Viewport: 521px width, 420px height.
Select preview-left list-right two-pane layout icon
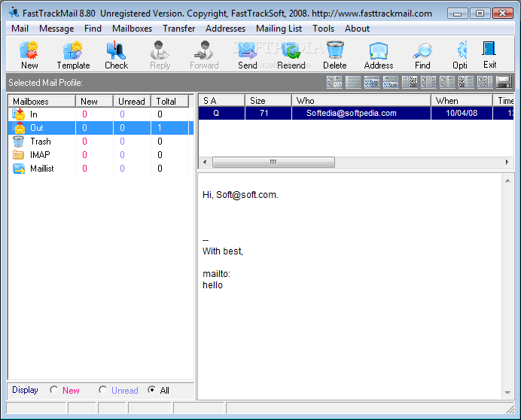tap(466, 82)
